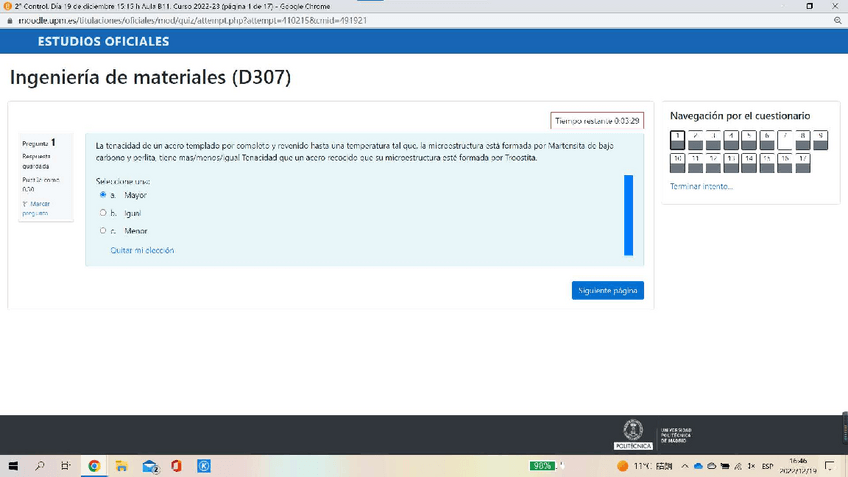Click Quitar mi elección to clear answer

click(x=142, y=250)
